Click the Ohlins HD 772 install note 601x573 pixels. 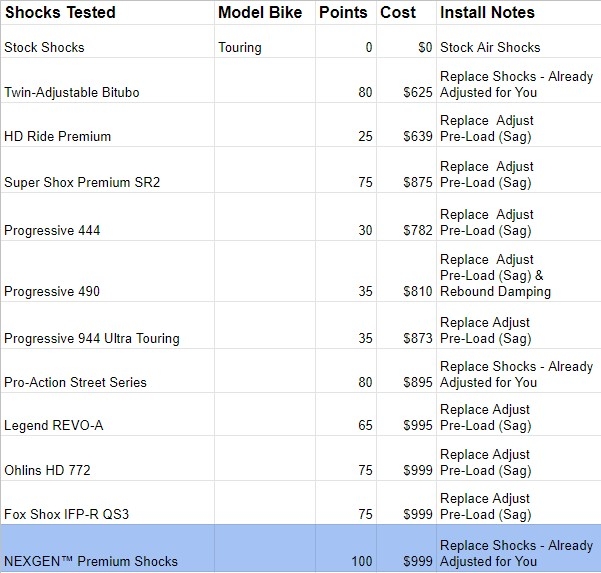coord(519,458)
